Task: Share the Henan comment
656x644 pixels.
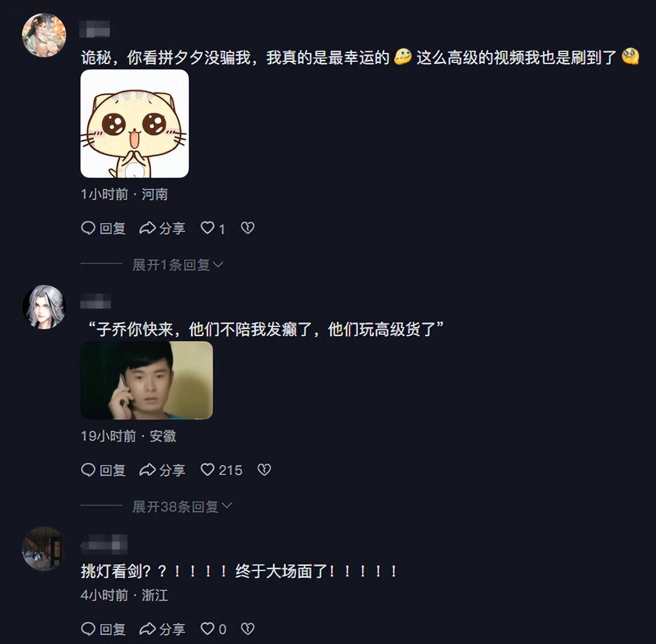Action: coord(162,228)
